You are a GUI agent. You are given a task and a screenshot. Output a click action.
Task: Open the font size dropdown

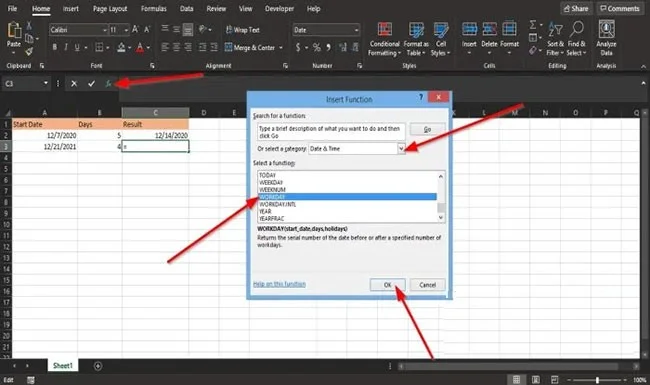coord(126,30)
